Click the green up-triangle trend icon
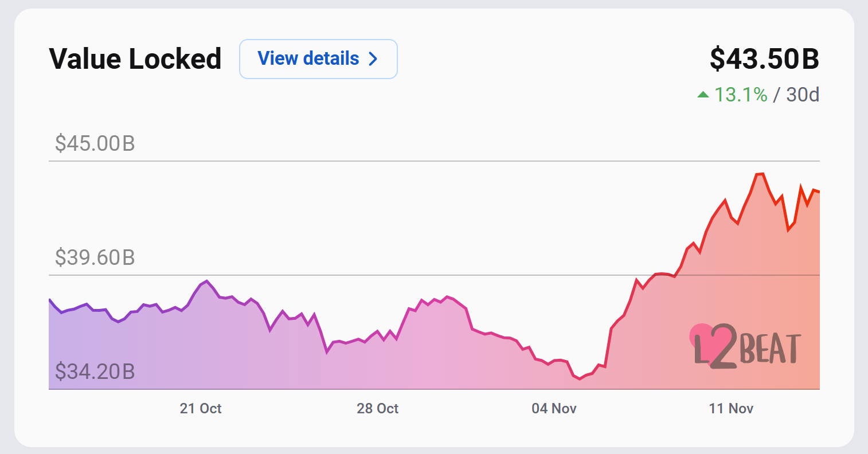The image size is (868, 454). [x=703, y=95]
